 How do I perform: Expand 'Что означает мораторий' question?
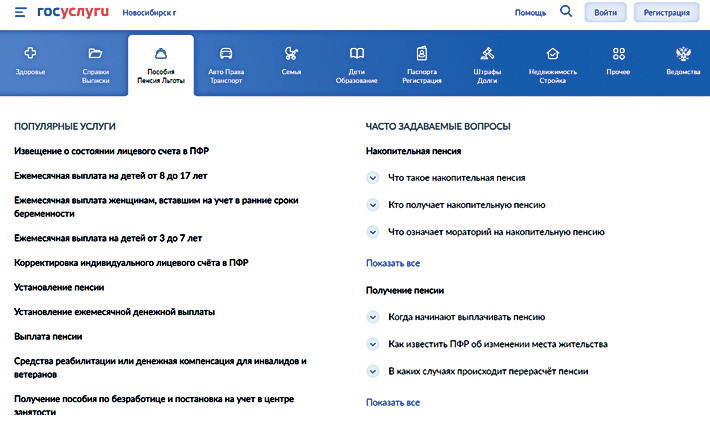coord(373,232)
